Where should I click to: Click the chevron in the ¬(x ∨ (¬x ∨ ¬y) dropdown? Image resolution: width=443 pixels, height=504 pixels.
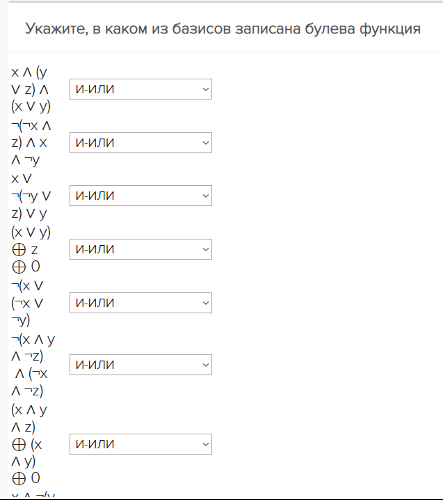point(204,303)
